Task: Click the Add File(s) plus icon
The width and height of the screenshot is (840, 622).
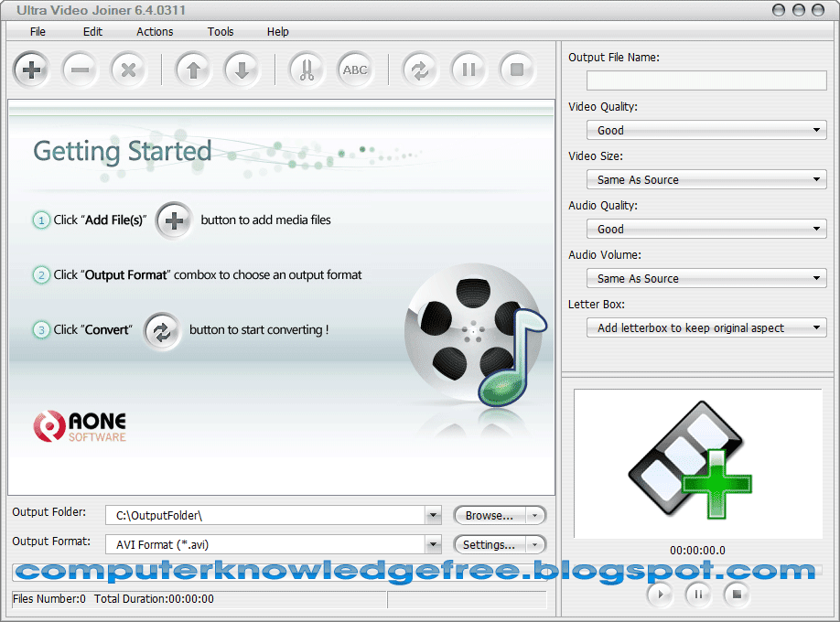Action: coord(31,70)
